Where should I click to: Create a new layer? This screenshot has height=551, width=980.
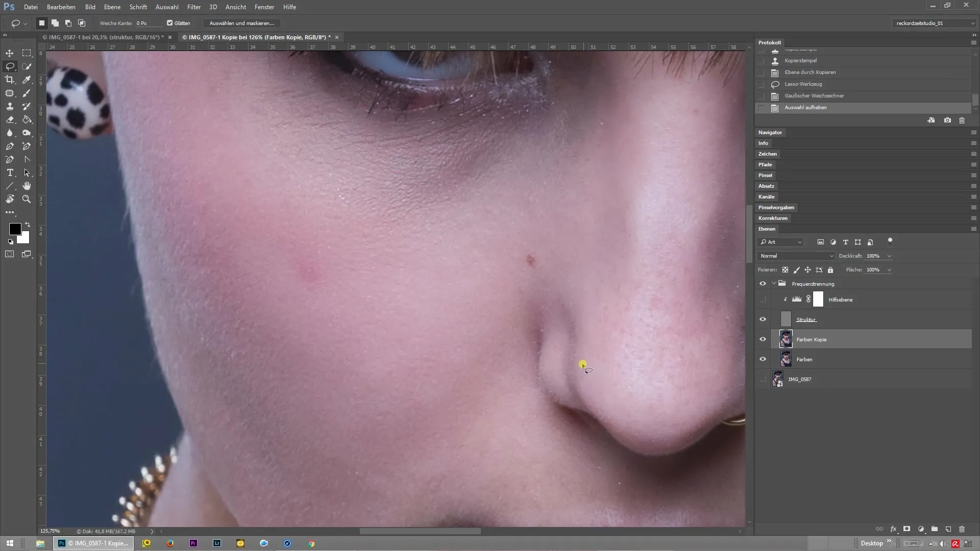[x=948, y=529]
